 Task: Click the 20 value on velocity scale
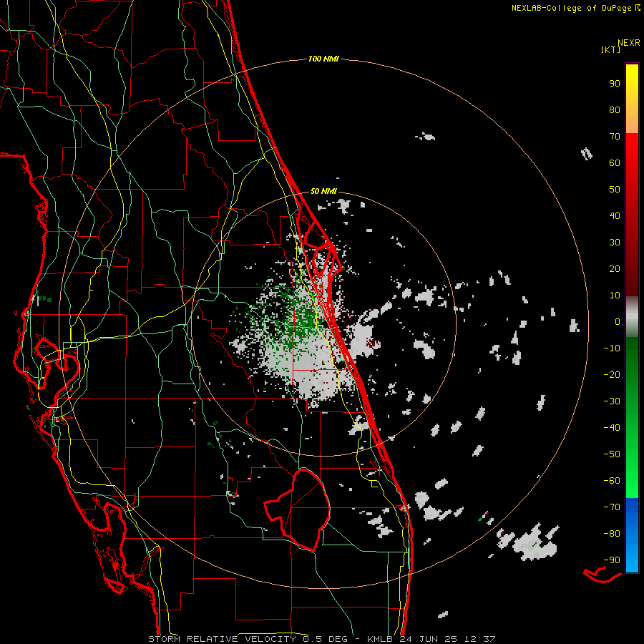pos(615,269)
